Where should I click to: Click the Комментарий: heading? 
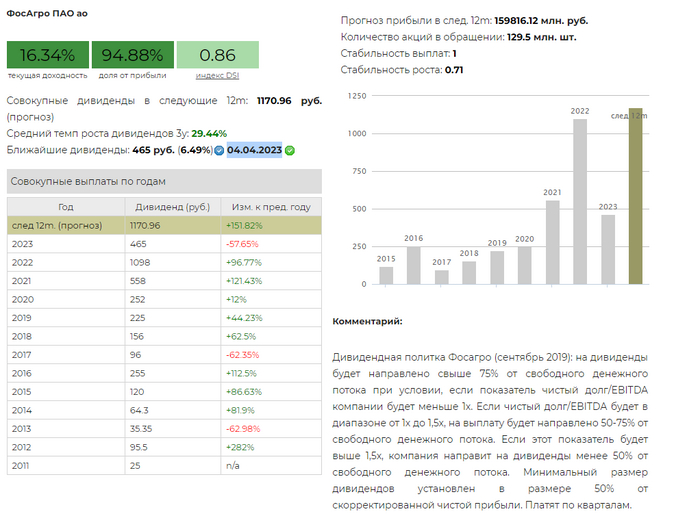[x=367, y=321]
